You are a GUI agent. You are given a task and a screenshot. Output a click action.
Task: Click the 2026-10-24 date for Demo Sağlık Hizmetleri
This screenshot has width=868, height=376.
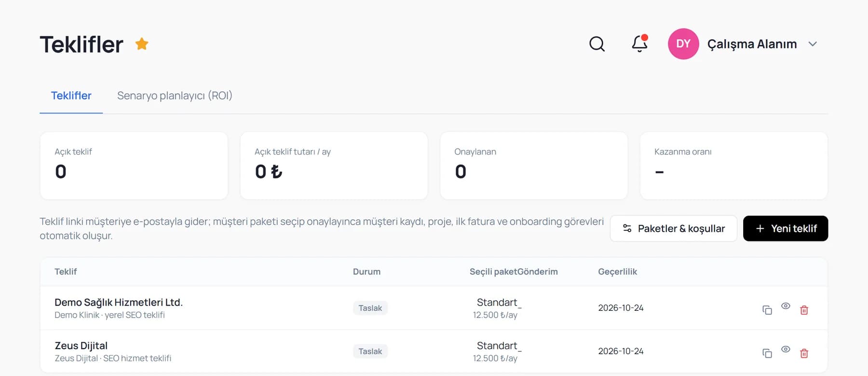pos(621,308)
